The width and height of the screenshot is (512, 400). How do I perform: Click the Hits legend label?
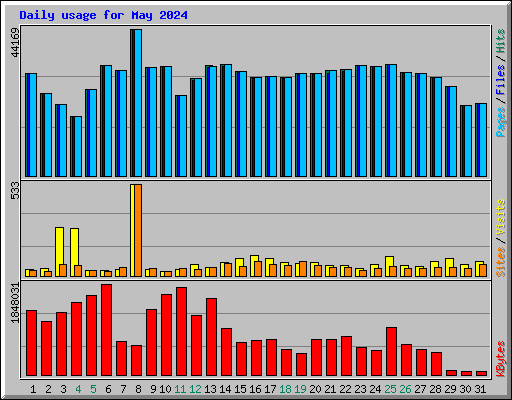click(501, 41)
